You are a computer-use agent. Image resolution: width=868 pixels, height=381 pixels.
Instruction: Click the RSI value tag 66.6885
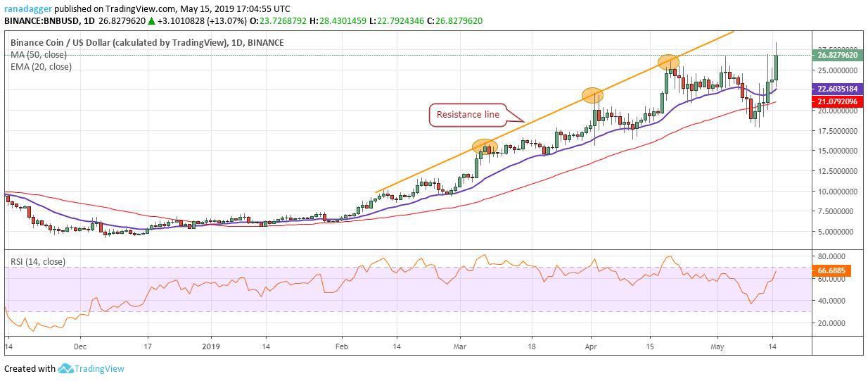tap(831, 270)
